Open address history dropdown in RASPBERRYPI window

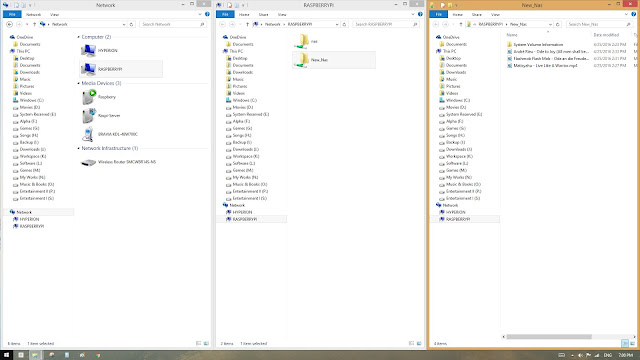(x=337, y=24)
